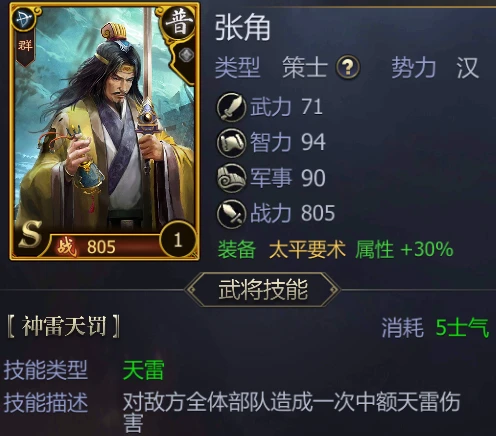Click the 属性 +30% bonus text
The width and height of the screenshot is (496, 436).
click(x=404, y=249)
